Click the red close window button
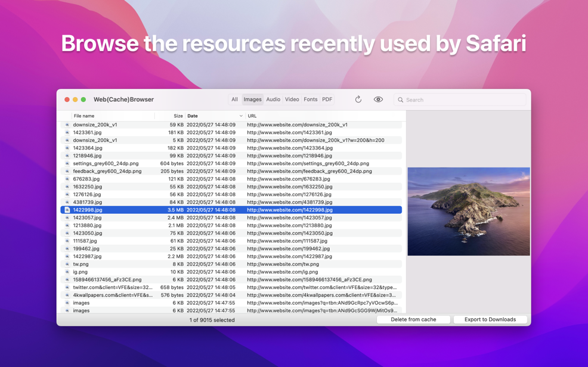588x367 pixels. pyautogui.click(x=67, y=99)
